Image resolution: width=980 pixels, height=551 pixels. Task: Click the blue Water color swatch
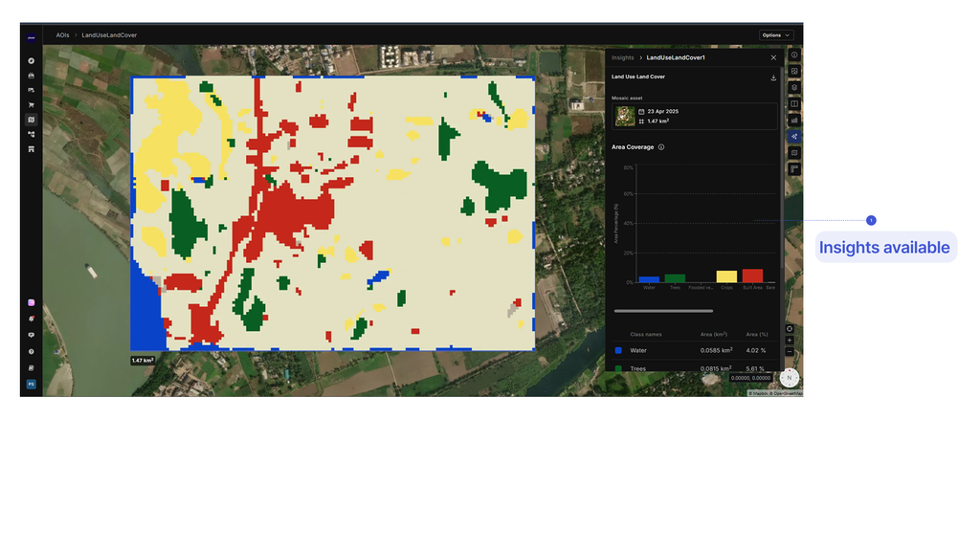[618, 350]
